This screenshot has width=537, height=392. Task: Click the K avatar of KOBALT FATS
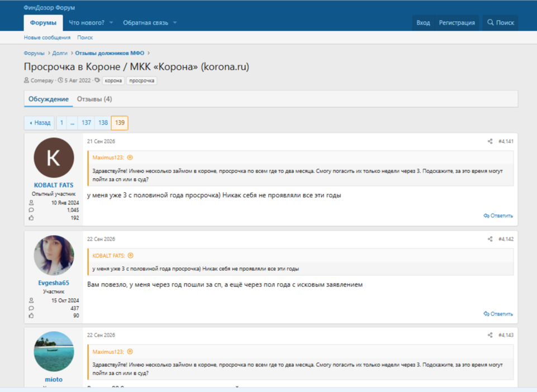tap(54, 158)
